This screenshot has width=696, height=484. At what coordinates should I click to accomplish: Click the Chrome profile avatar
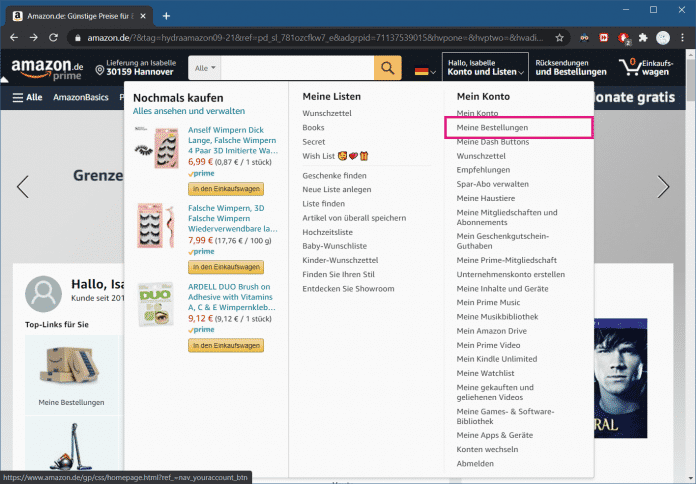[x=663, y=38]
